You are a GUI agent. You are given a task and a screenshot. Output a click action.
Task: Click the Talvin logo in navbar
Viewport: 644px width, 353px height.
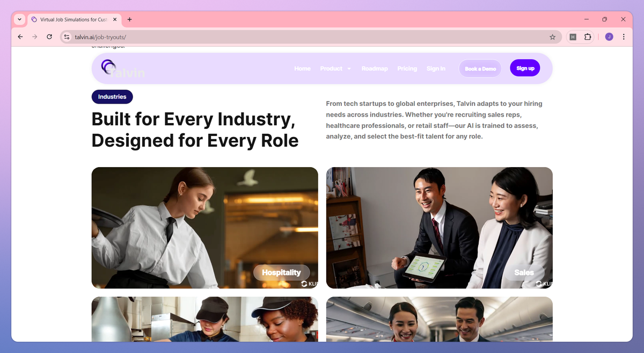pos(123,69)
